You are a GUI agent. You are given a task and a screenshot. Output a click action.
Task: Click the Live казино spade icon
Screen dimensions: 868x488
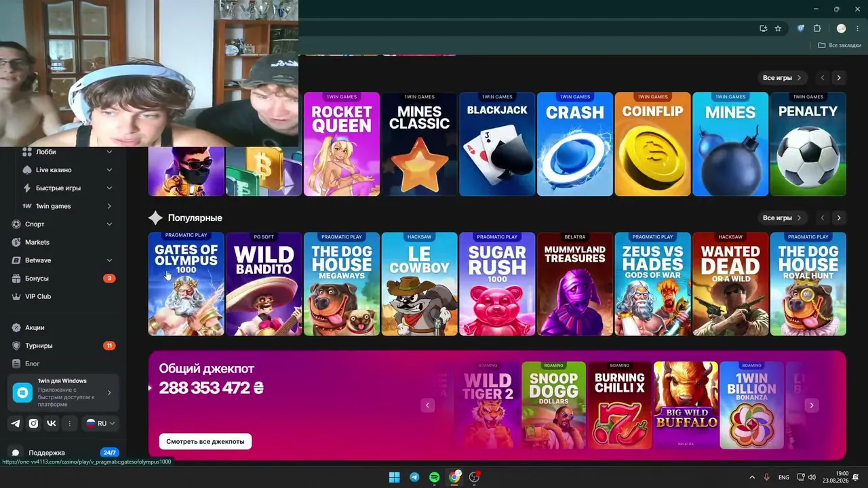27,170
